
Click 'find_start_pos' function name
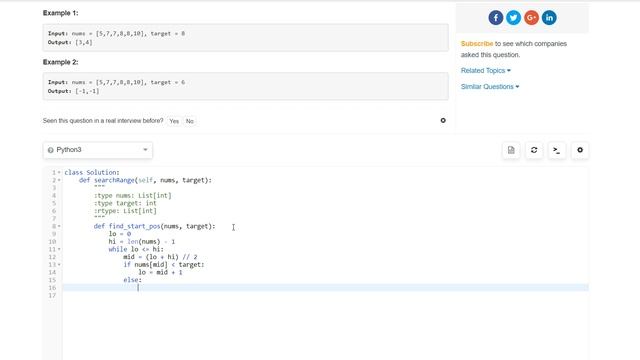pos(134,226)
